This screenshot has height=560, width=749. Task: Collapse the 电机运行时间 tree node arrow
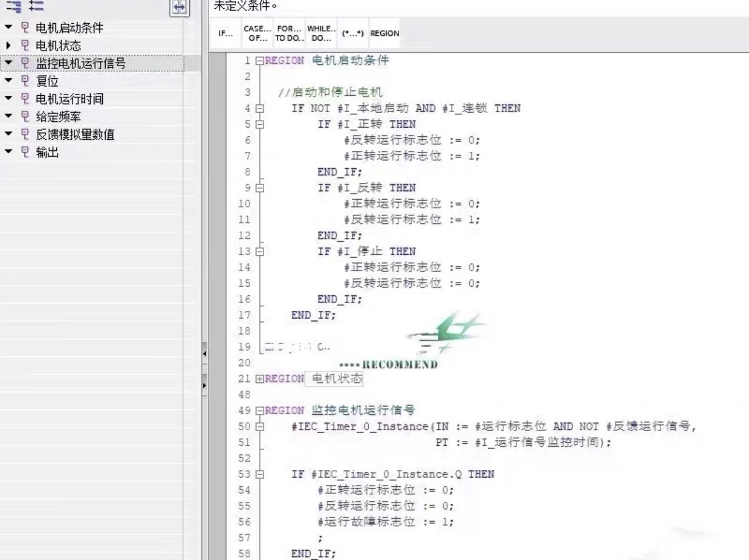pos(8,99)
